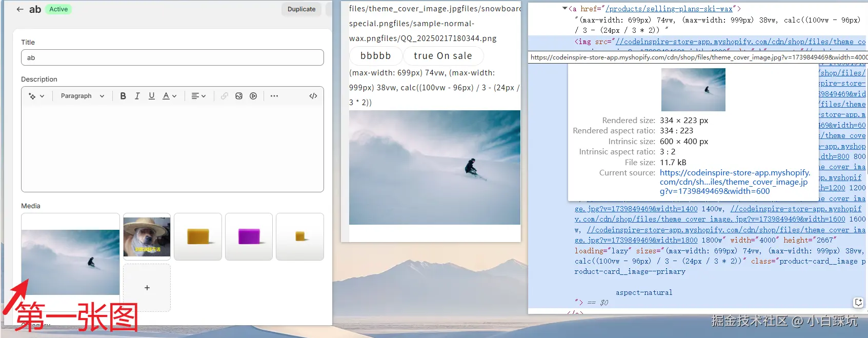The height and width of the screenshot is (338, 868).
Task: Open the Paragraph style dropdown
Action: 82,96
